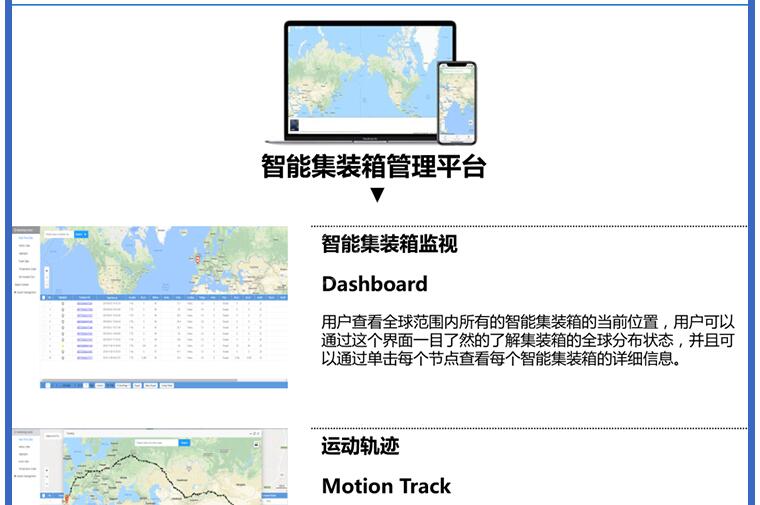Select the first item in the Dashboard sidebar
Viewport: 760px width, 505px height.
tap(24, 238)
